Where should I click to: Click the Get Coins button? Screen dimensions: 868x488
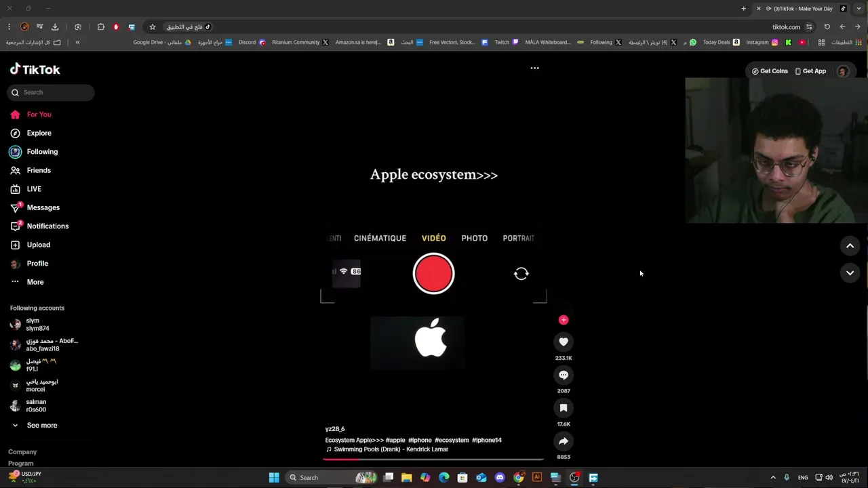[770, 71]
